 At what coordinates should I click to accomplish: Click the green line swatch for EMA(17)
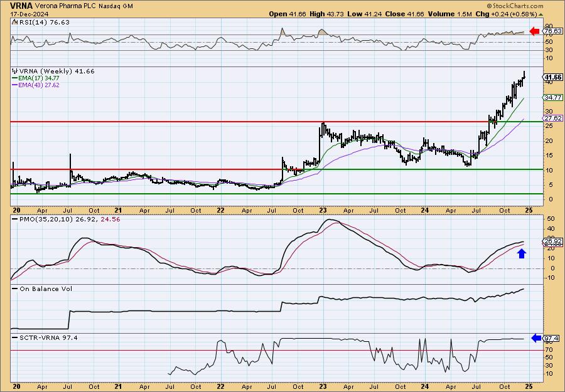tap(15, 78)
